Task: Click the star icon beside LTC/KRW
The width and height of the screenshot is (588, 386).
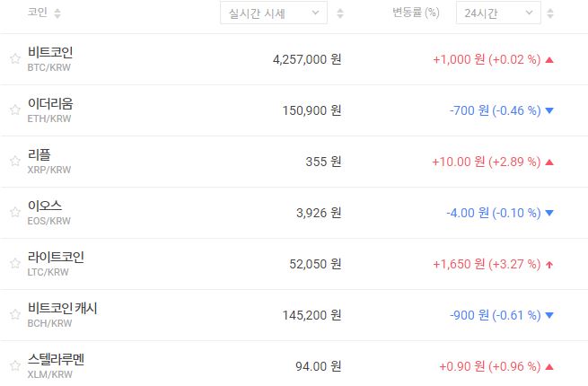Action: click(14, 264)
